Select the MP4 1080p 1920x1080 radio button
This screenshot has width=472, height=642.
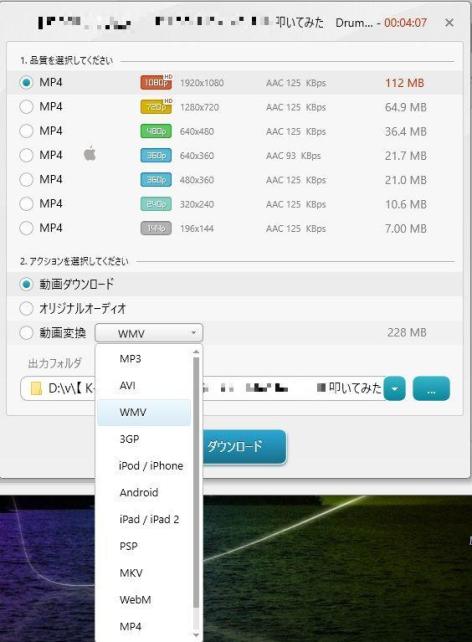click(x=26, y=83)
